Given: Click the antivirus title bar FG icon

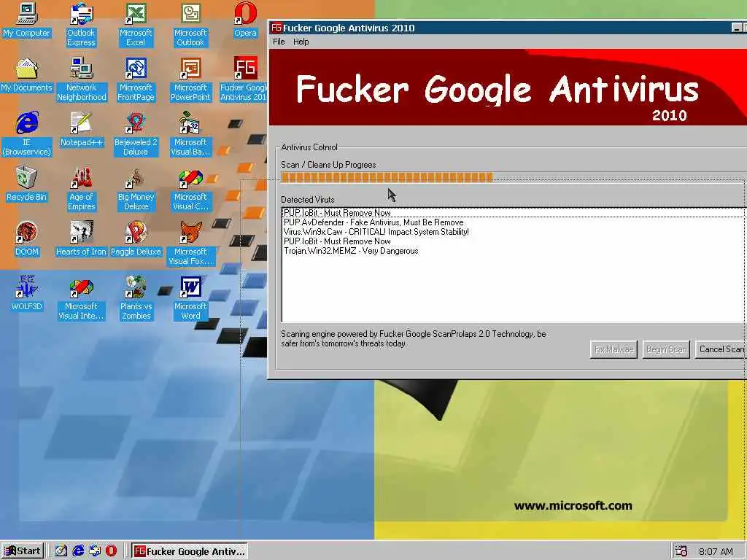Looking at the screenshot, I should 276,28.
